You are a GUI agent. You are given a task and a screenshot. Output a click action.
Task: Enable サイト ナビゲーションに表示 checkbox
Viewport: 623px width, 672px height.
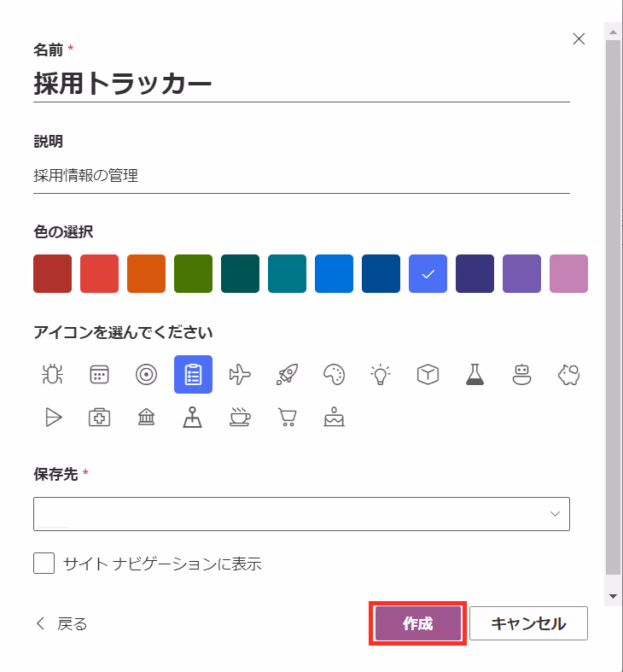tap(44, 564)
